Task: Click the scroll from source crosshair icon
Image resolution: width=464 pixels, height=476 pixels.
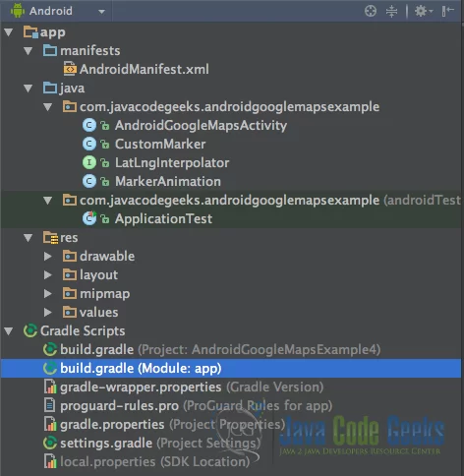Action: (x=371, y=11)
